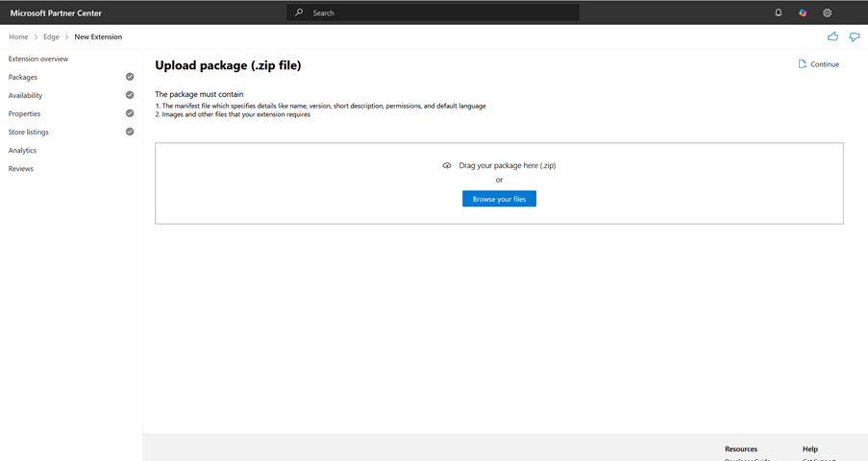Go to Reviews in the sidebar
The width and height of the screenshot is (868, 461).
coord(21,168)
